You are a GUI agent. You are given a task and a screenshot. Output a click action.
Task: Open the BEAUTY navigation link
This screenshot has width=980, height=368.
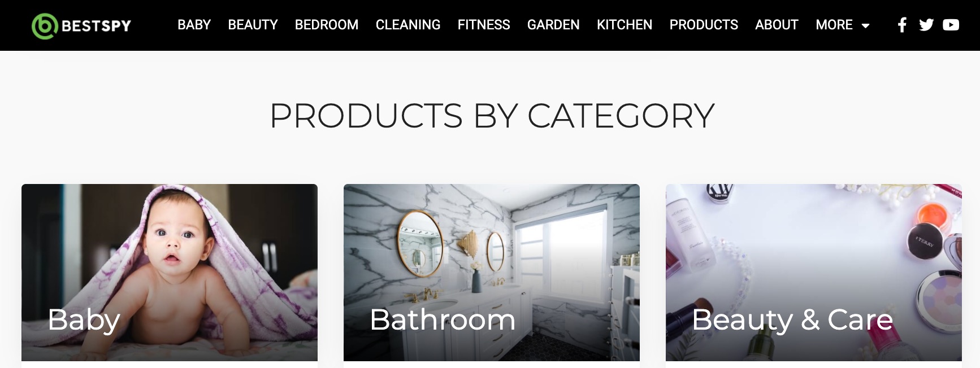[x=253, y=25]
